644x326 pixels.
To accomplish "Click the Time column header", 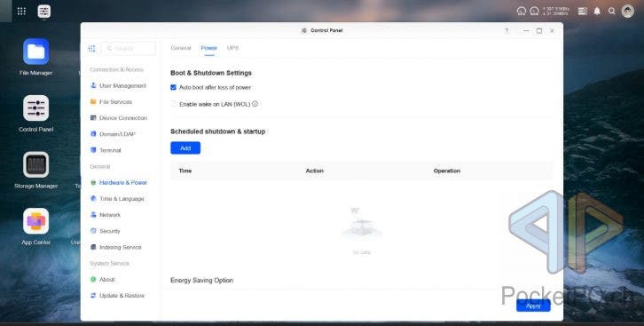I will point(185,171).
